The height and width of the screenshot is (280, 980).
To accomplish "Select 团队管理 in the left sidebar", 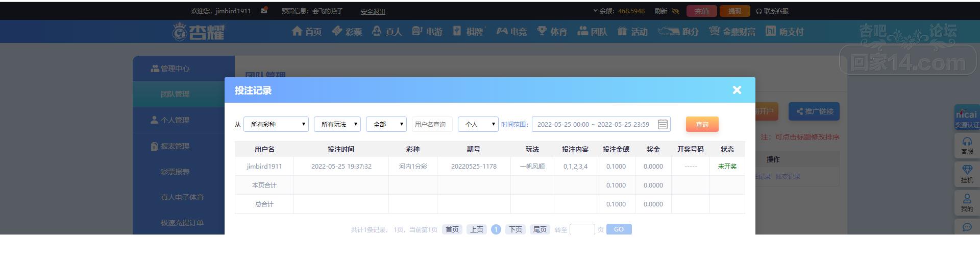I will 175,94.
